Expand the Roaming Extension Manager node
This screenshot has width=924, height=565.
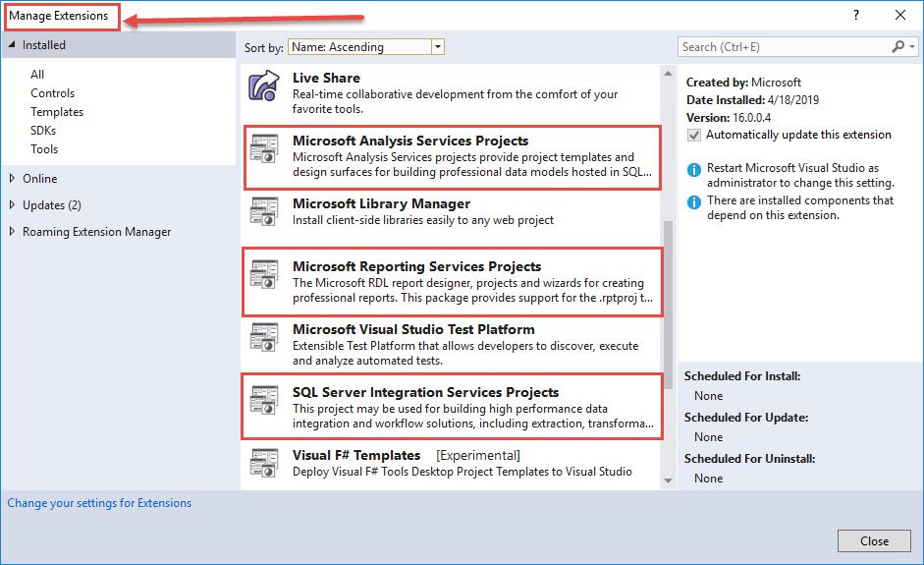click(12, 231)
